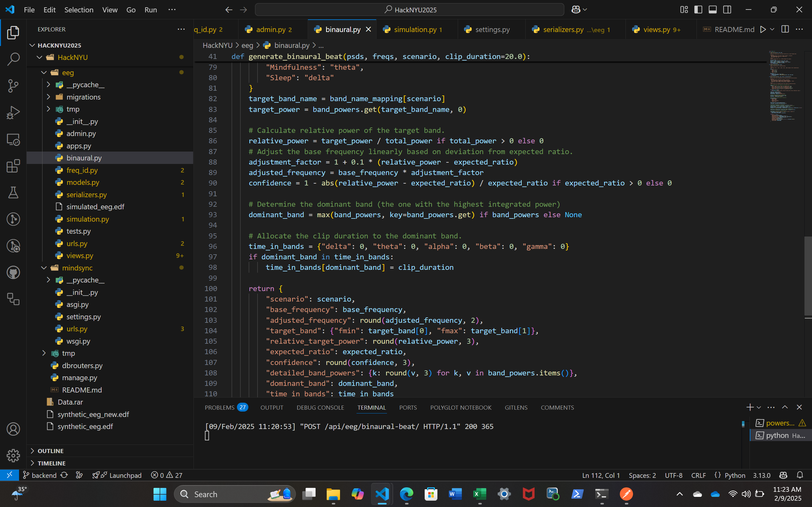The height and width of the screenshot is (507, 812).
Task: Open Run and Debug view
Action: point(13,113)
